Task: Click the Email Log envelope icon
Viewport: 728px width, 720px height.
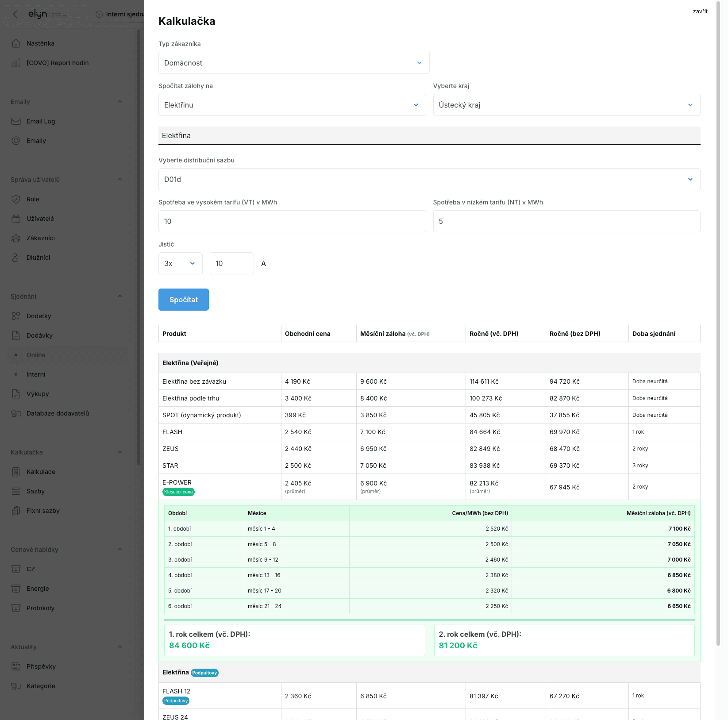Action: click(x=16, y=121)
